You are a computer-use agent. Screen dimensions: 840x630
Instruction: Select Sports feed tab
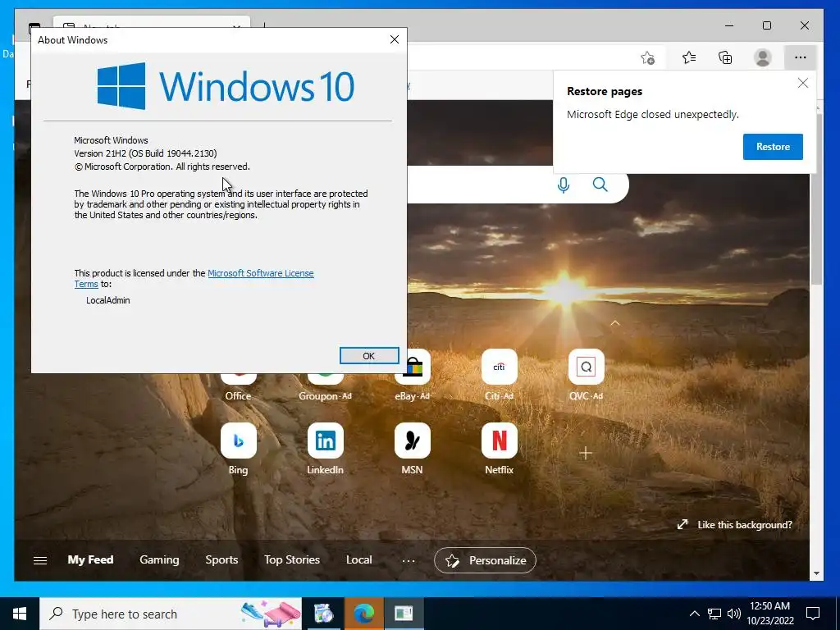click(221, 559)
